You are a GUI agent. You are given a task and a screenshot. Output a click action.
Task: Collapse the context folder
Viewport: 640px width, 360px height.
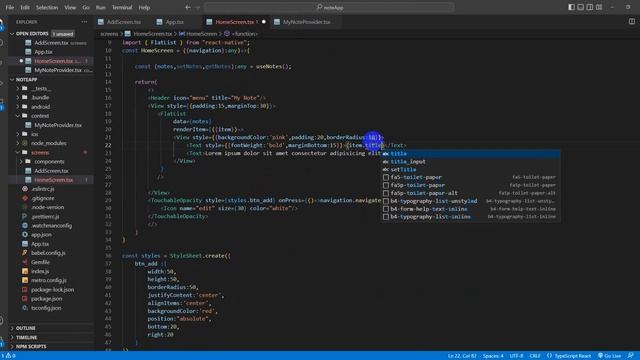pyautogui.click(x=40, y=116)
